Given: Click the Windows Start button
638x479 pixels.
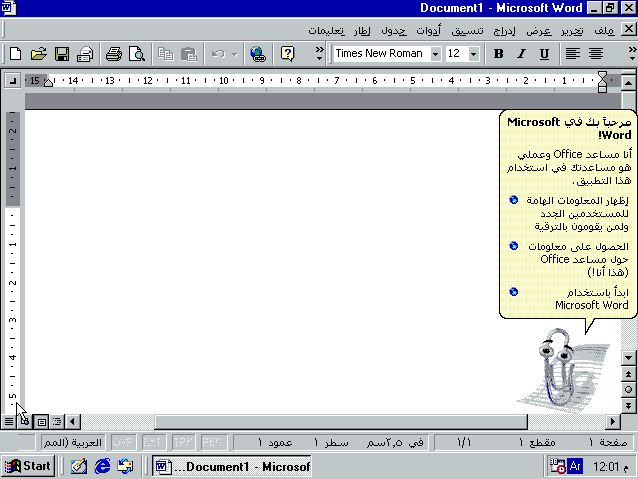Looking at the screenshot, I should click(28, 466).
